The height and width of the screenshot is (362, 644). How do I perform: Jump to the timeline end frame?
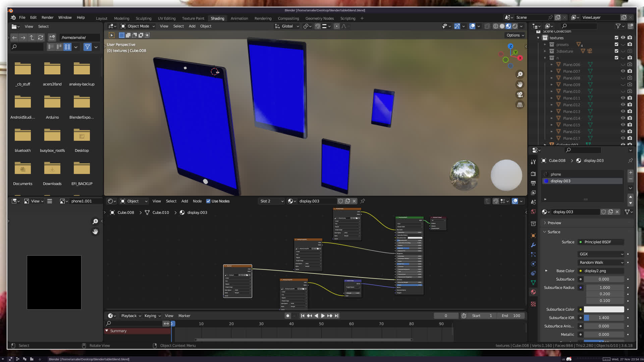336,316
